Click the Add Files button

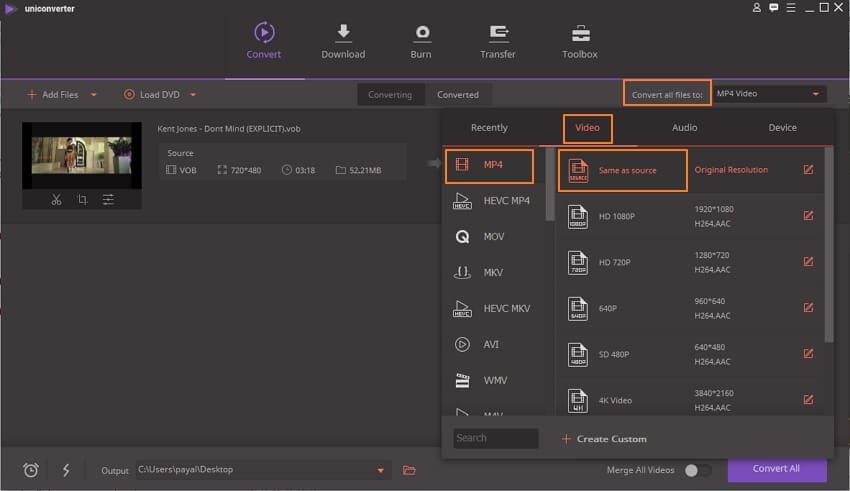[x=53, y=95]
